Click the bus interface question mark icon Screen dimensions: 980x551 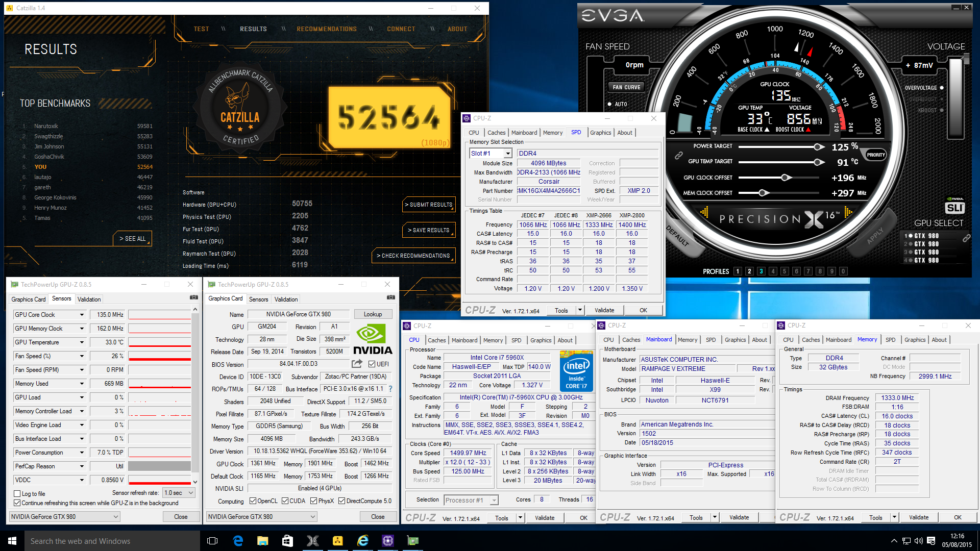click(390, 389)
